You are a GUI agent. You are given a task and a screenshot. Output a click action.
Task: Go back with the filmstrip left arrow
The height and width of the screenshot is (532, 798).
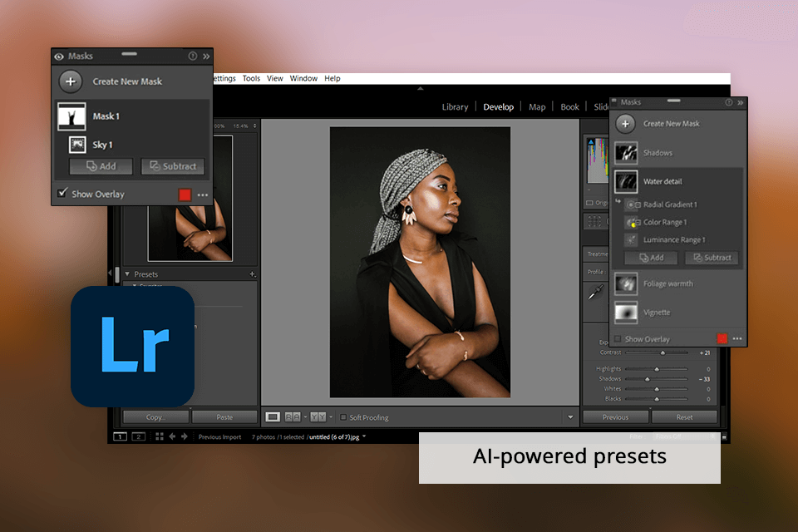click(172, 436)
